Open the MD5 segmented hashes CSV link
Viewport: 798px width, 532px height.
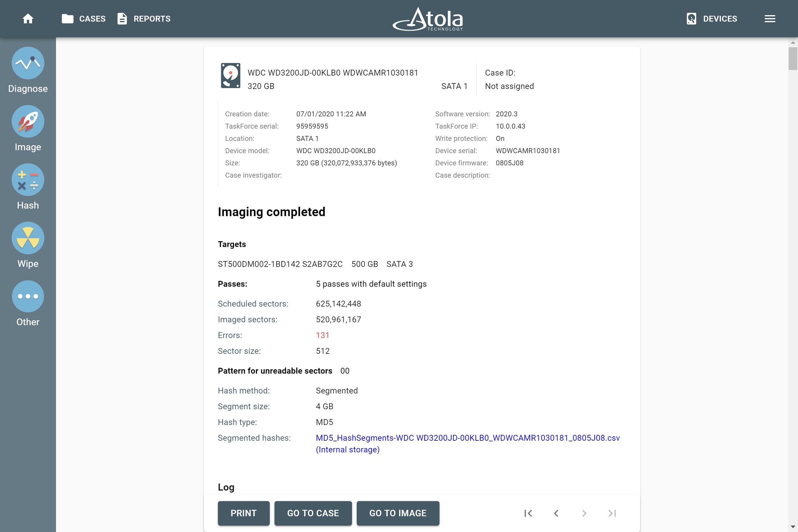tap(468, 443)
